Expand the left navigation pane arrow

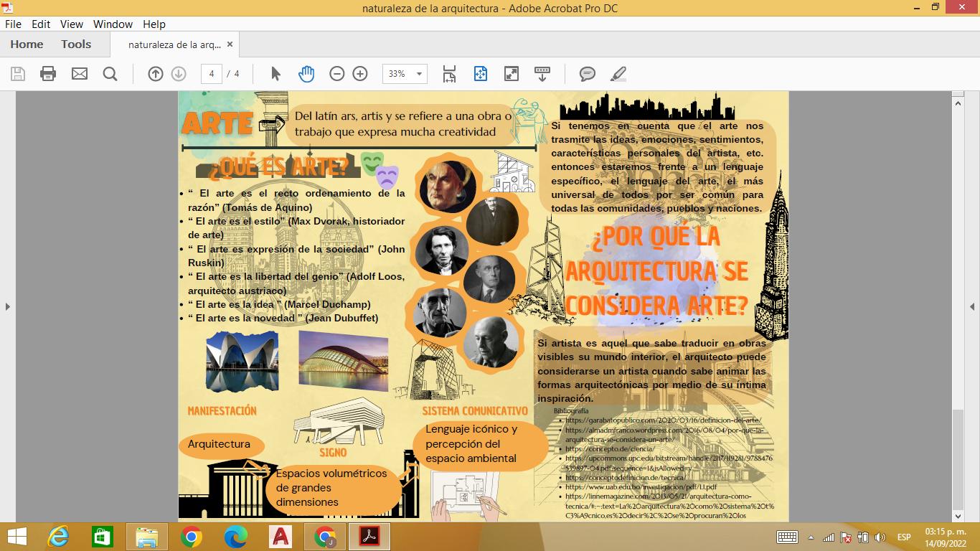[7, 306]
